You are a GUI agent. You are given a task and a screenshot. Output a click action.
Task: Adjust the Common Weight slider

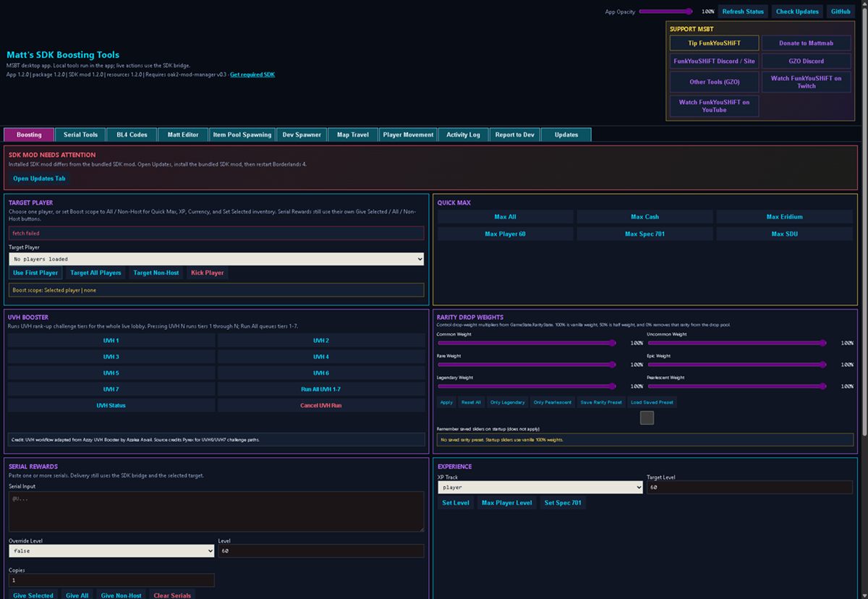[x=527, y=343]
